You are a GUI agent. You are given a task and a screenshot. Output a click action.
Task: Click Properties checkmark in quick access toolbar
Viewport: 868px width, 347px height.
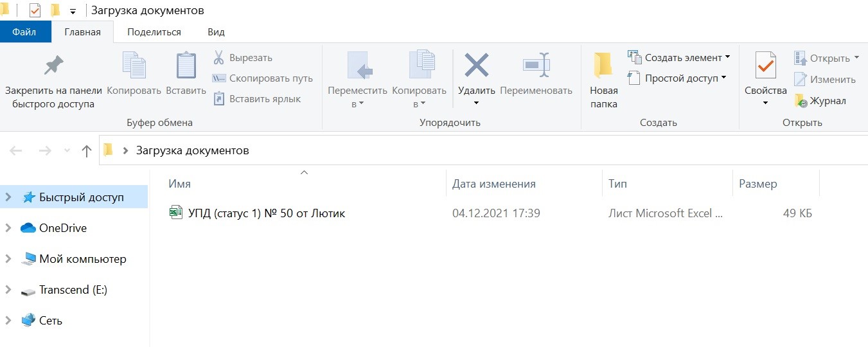35,10
